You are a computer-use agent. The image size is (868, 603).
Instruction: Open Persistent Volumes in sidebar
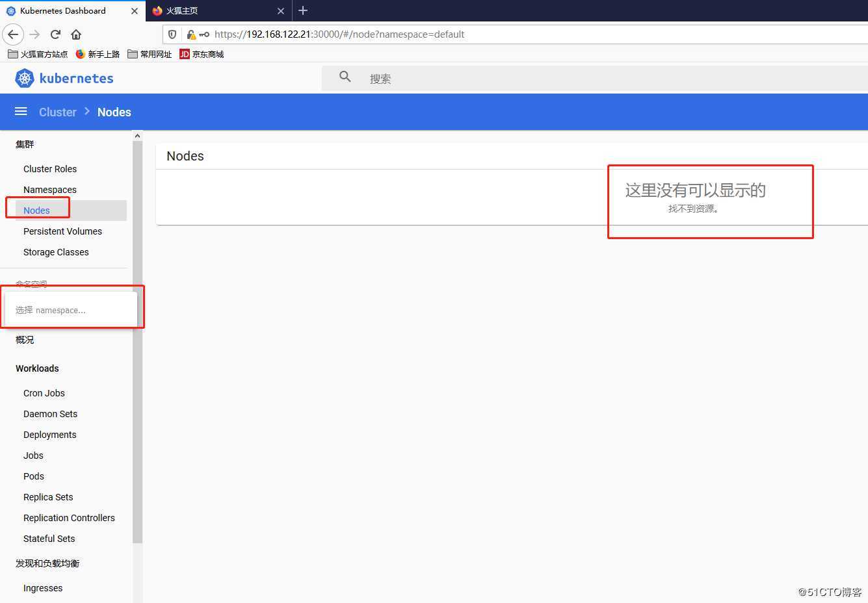point(62,231)
